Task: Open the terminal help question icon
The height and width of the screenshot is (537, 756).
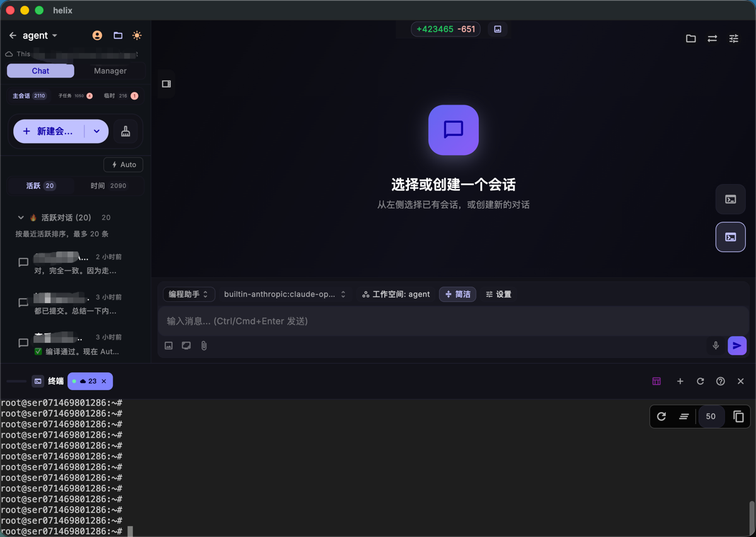Action: (720, 381)
